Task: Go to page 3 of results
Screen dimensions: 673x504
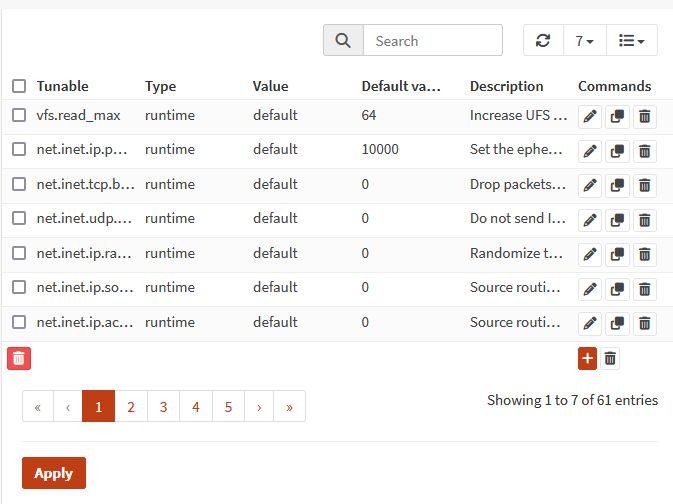Action: coord(163,406)
